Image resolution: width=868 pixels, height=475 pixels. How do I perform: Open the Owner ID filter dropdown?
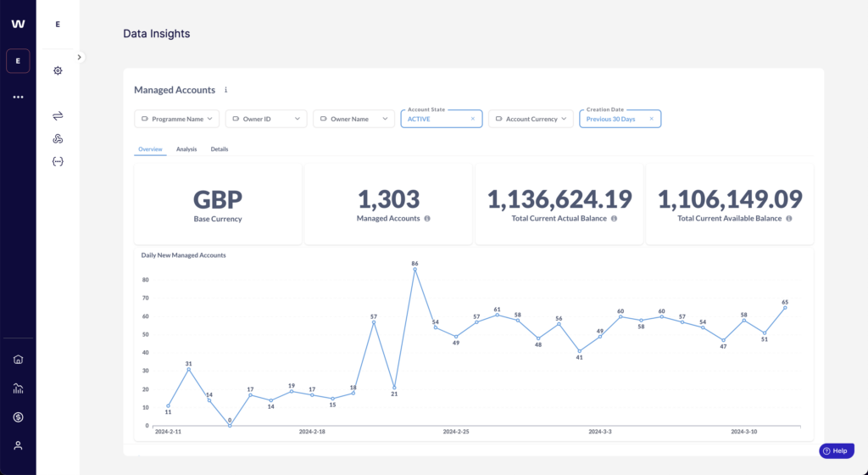click(266, 120)
